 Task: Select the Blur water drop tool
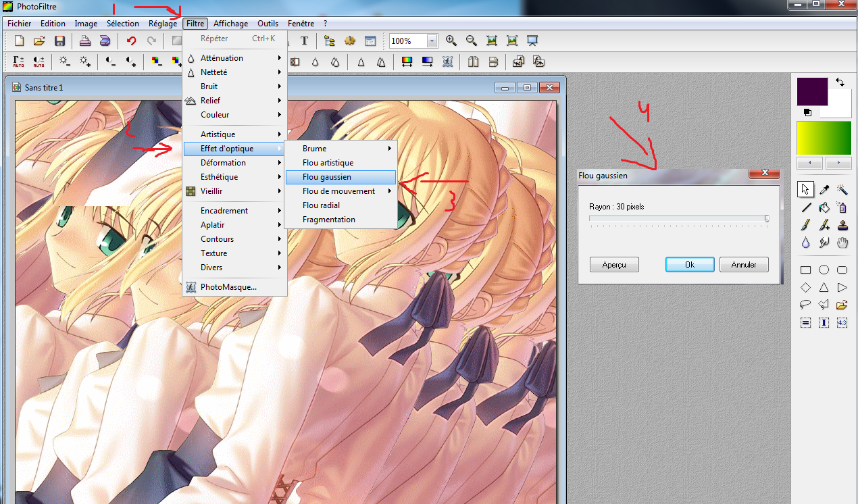[x=806, y=243]
